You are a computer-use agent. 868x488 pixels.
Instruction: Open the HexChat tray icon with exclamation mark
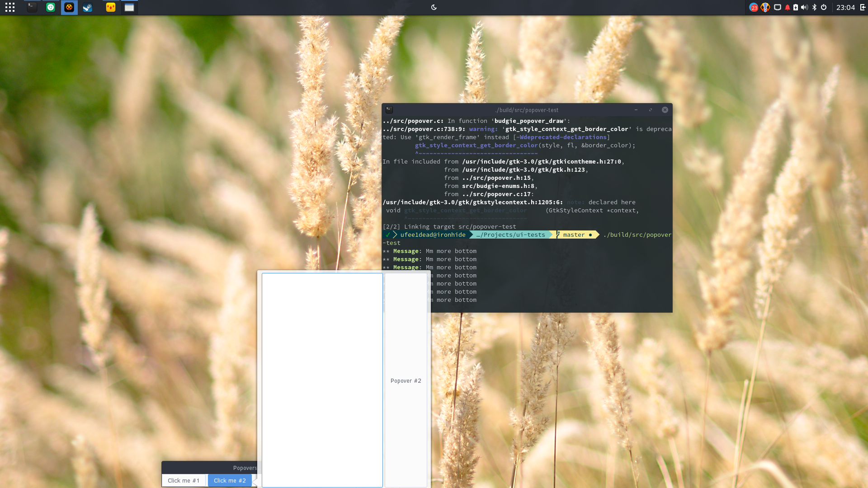[x=765, y=7]
